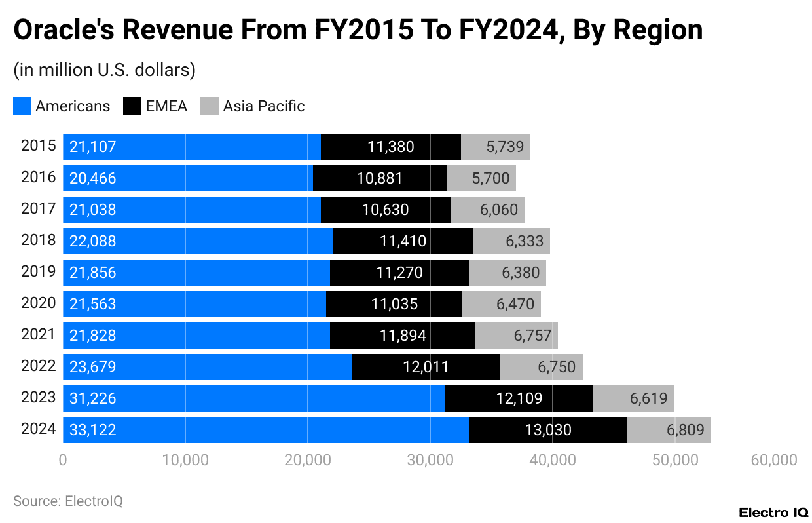This screenshot has height=523, width=812.
Task: Click the 60,000 axis label
Action: pyautogui.click(x=775, y=461)
